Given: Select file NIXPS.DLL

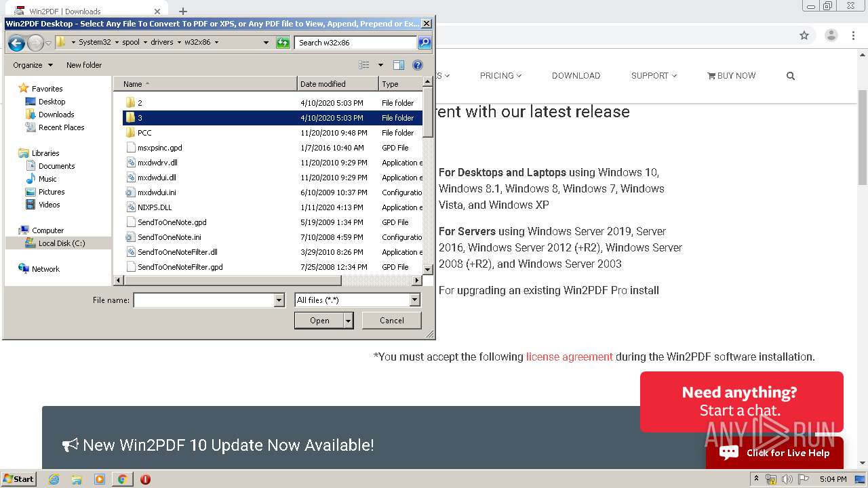Looking at the screenshot, I should pos(273,207).
